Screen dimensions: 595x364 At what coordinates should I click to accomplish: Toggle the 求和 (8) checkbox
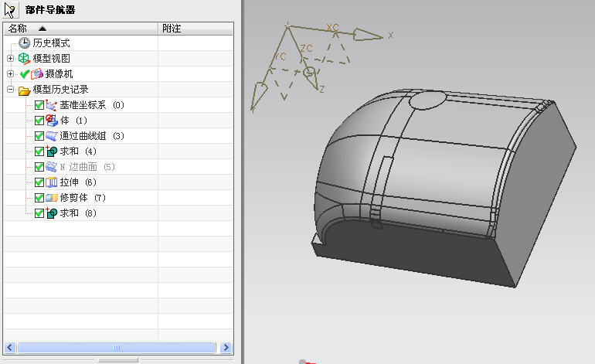tap(39, 213)
